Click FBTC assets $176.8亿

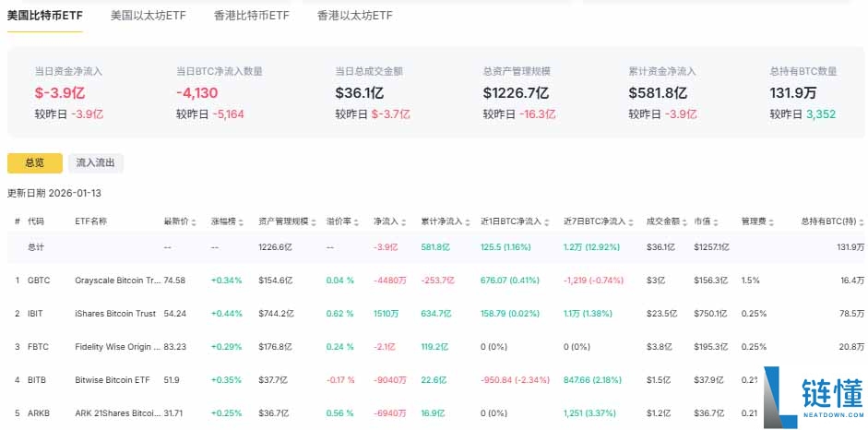276,347
